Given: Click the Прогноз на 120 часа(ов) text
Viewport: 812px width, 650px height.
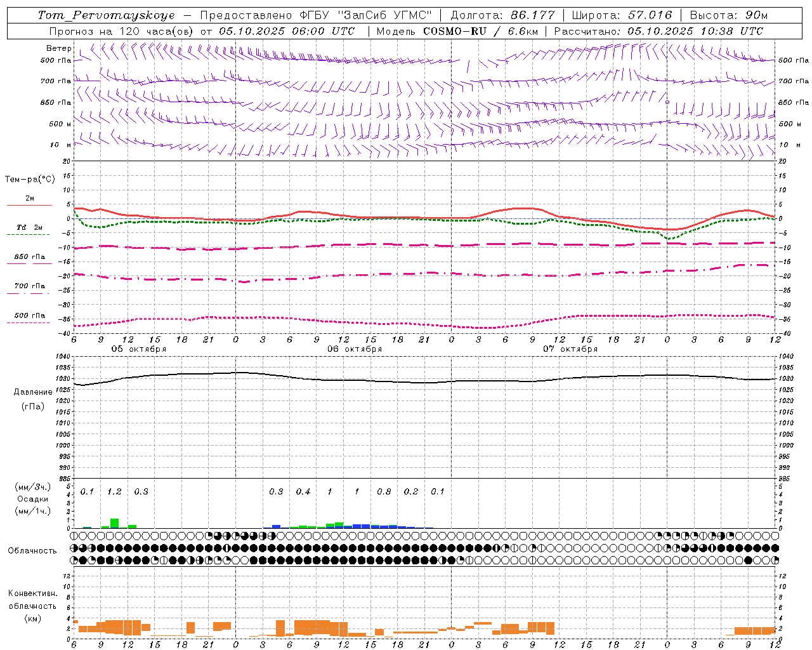Looking at the screenshot, I should click(122, 31).
